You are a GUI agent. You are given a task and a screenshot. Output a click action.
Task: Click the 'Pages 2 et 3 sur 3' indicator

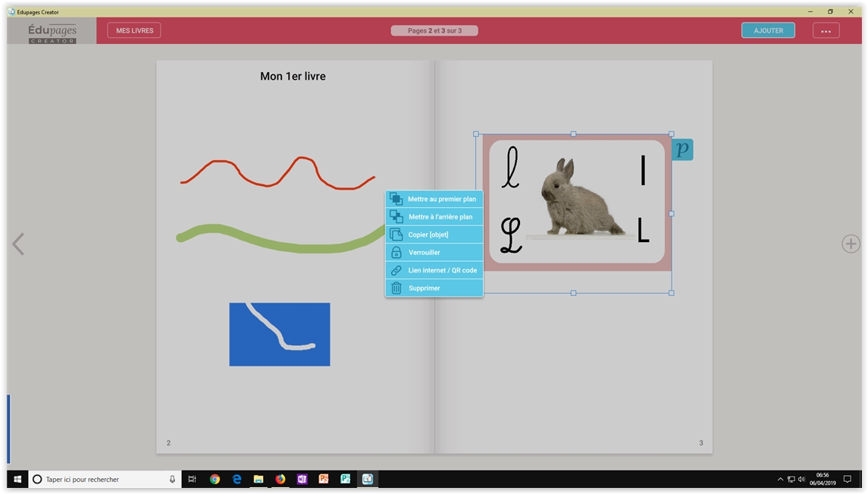point(434,31)
